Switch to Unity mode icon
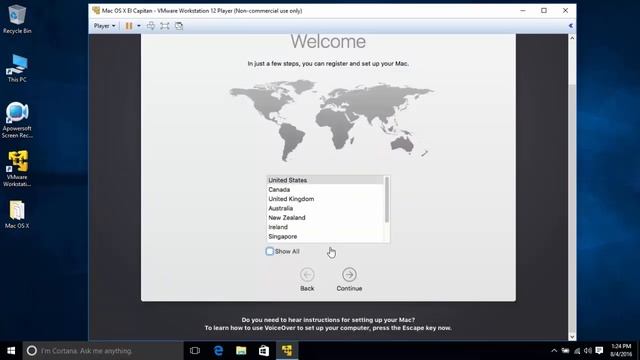640x360 pixels. click(179, 26)
